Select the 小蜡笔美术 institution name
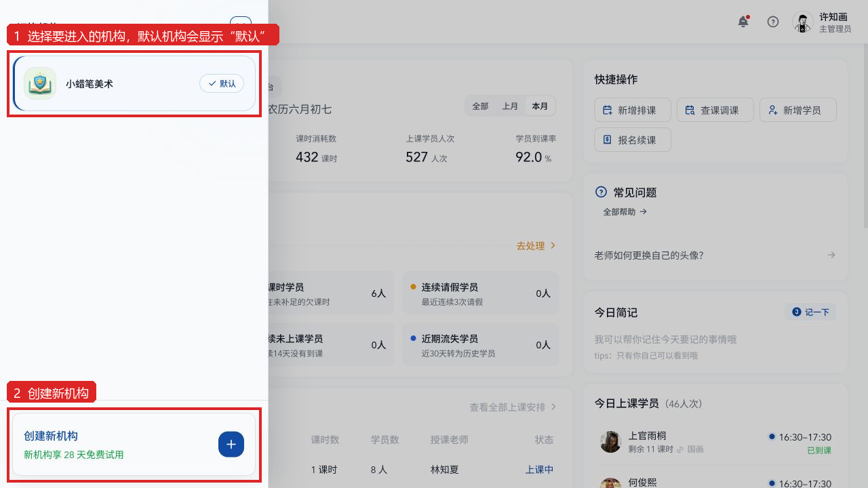This screenshot has height=488, width=868. tap(90, 84)
